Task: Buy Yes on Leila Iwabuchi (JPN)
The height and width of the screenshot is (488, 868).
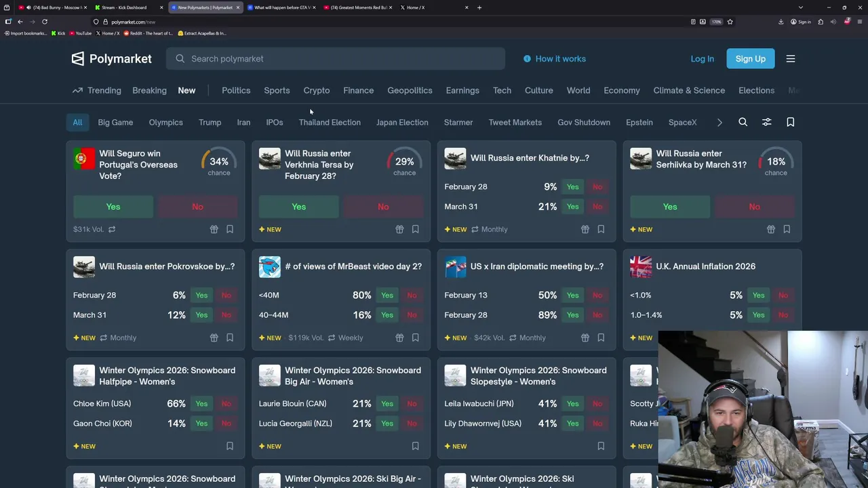Action: (573, 404)
